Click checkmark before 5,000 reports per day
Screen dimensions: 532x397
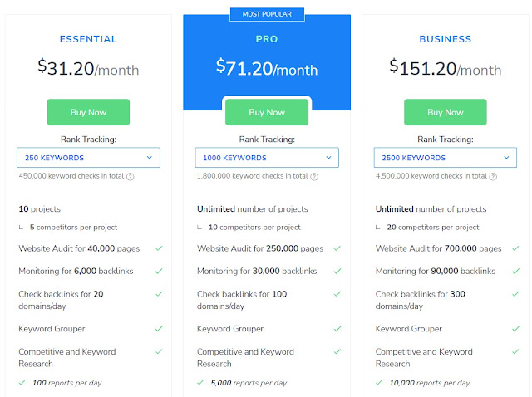click(200, 382)
